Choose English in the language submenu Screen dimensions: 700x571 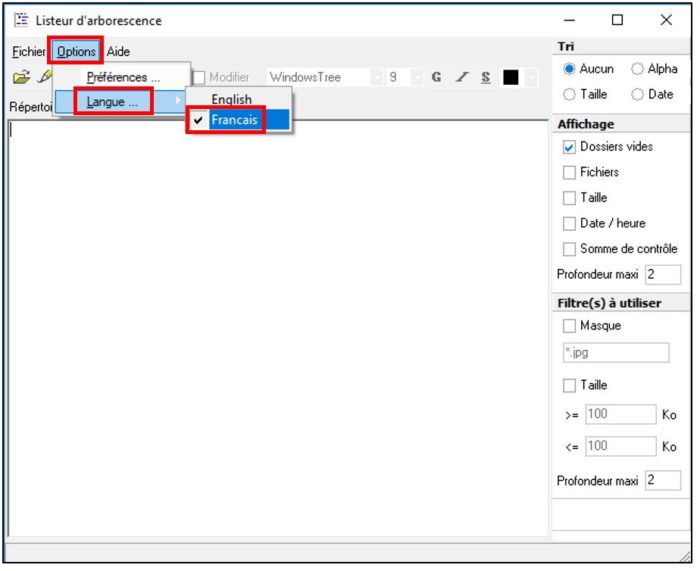click(x=231, y=100)
